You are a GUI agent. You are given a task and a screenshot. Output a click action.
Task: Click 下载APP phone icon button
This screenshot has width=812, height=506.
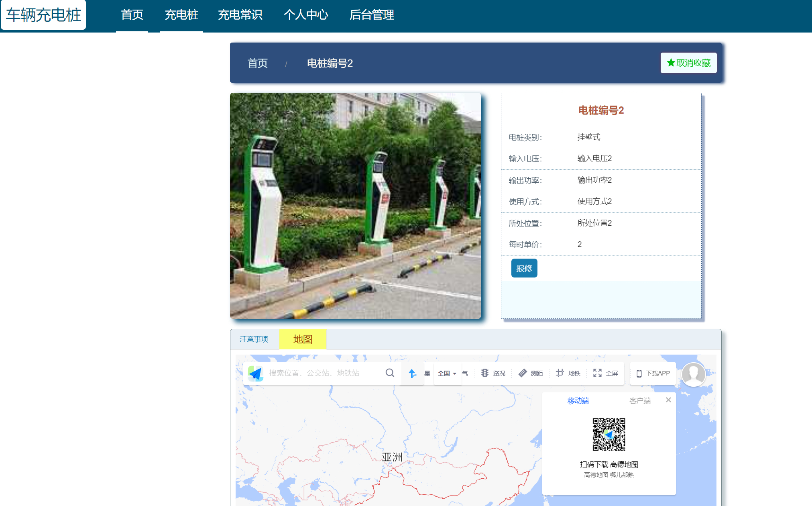pos(653,373)
